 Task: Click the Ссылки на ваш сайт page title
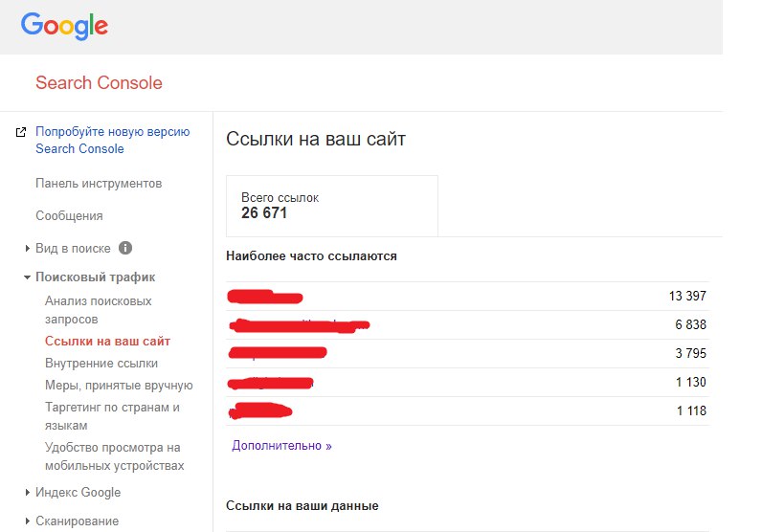click(x=316, y=139)
